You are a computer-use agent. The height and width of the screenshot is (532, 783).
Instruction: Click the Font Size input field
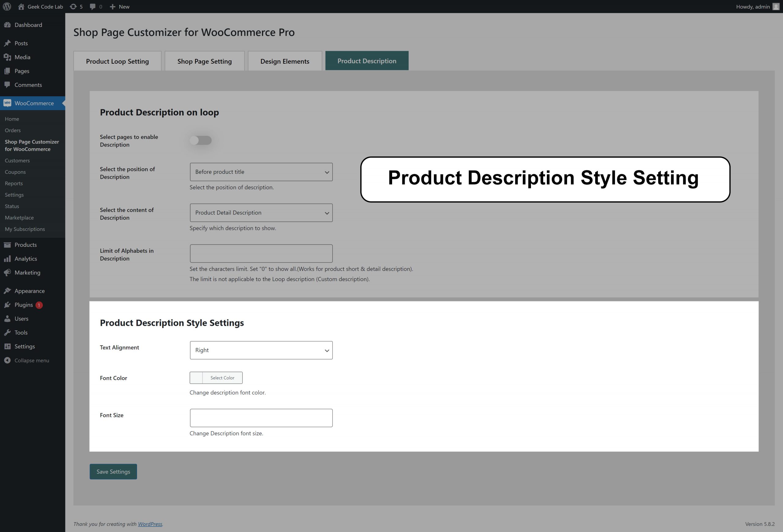(x=261, y=418)
